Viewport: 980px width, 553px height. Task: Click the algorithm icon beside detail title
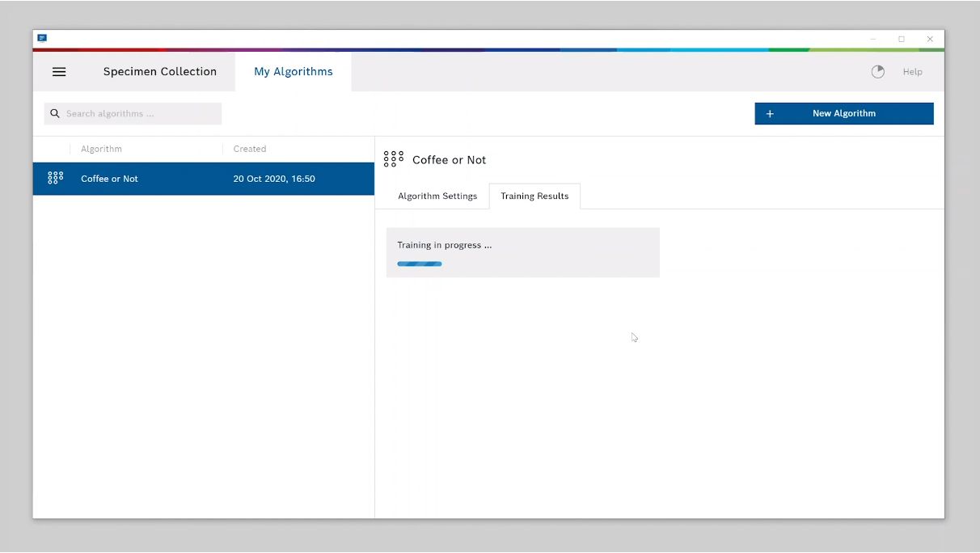coord(394,159)
